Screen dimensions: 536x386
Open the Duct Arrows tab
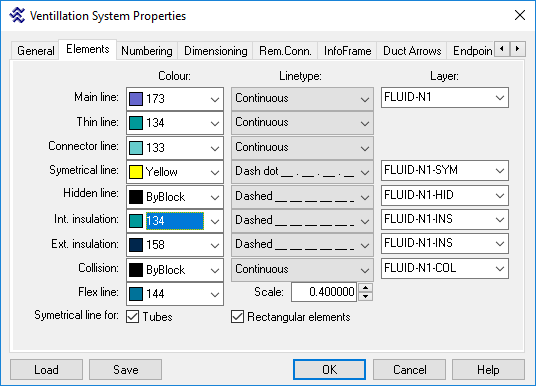412,51
